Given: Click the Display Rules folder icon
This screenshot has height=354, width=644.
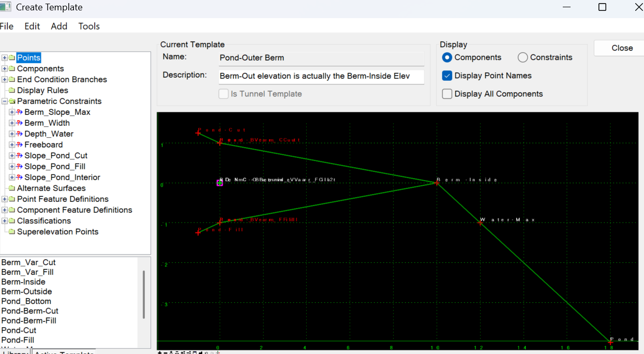Looking at the screenshot, I should pos(12,91).
